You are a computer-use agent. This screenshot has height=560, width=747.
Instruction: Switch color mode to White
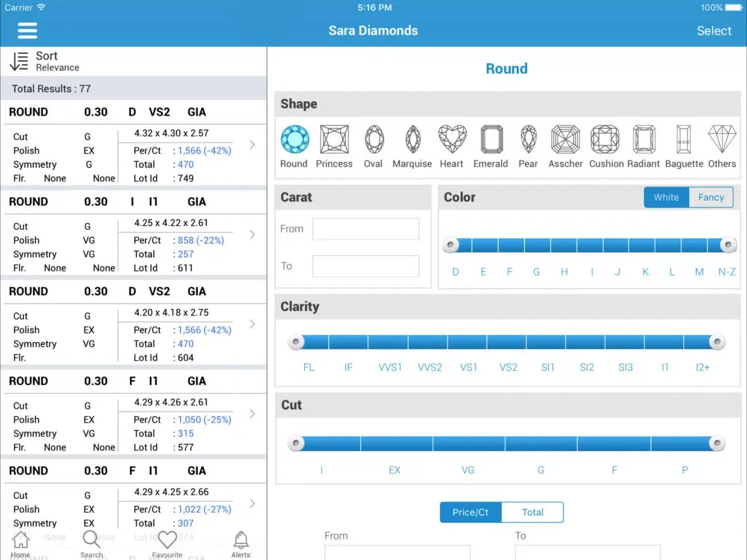tap(666, 197)
